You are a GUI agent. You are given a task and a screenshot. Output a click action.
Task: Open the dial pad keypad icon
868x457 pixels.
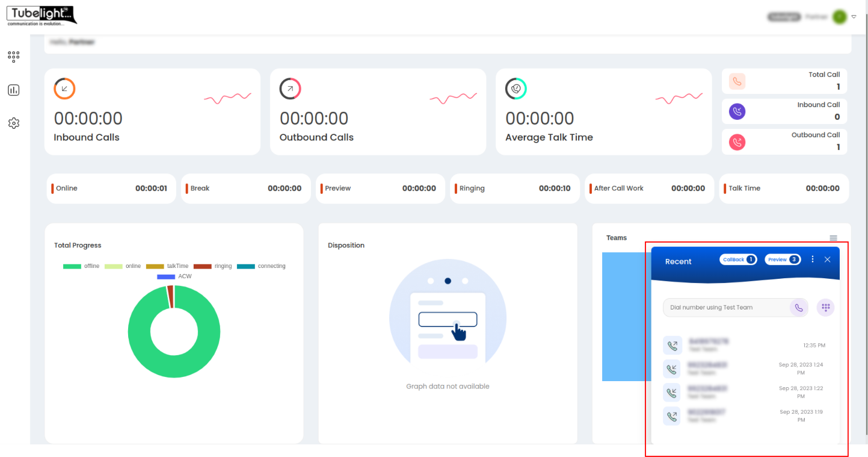click(x=825, y=308)
